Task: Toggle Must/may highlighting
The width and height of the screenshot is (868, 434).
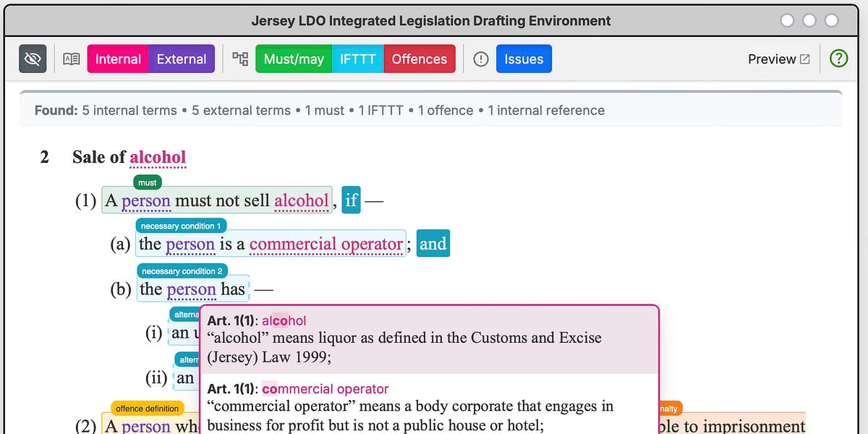Action: pos(293,59)
